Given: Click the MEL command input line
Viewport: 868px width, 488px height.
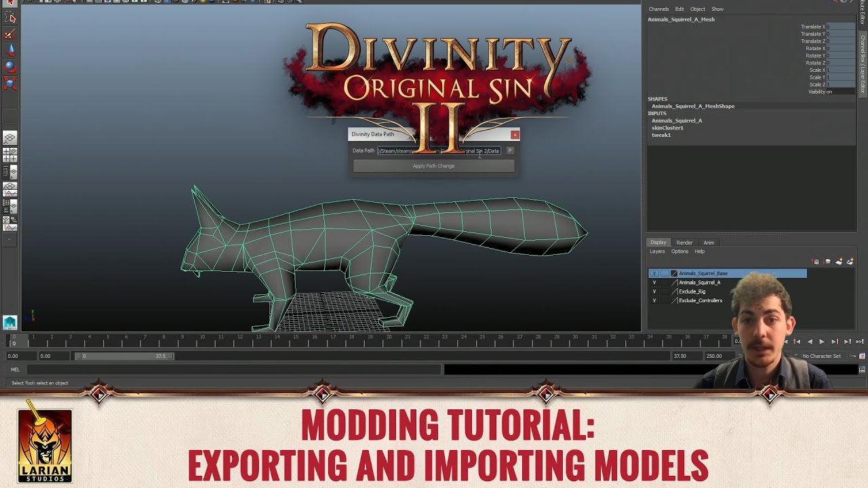Looking at the screenshot, I should [234, 369].
